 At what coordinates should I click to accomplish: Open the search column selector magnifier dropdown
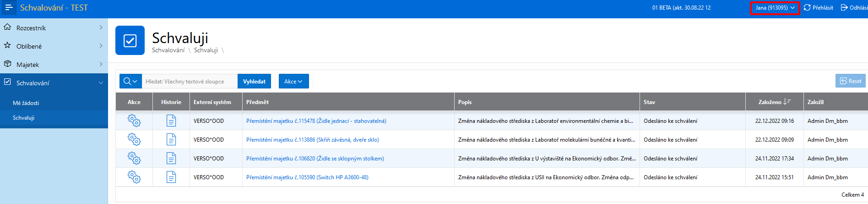click(130, 81)
